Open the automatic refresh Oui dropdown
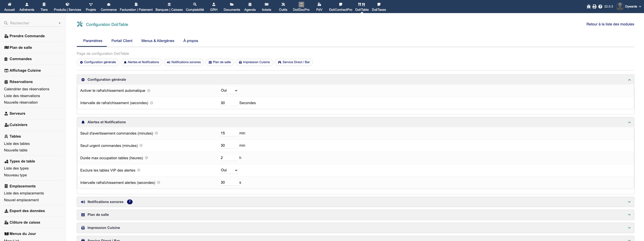Viewport: 644px width, 241px height. (x=229, y=91)
